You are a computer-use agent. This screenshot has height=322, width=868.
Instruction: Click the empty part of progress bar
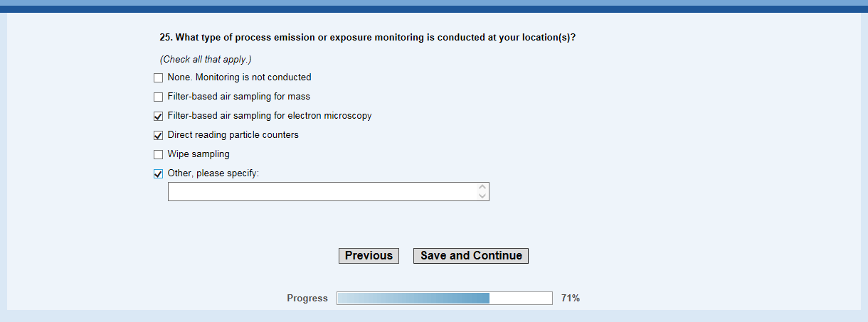[520, 299]
